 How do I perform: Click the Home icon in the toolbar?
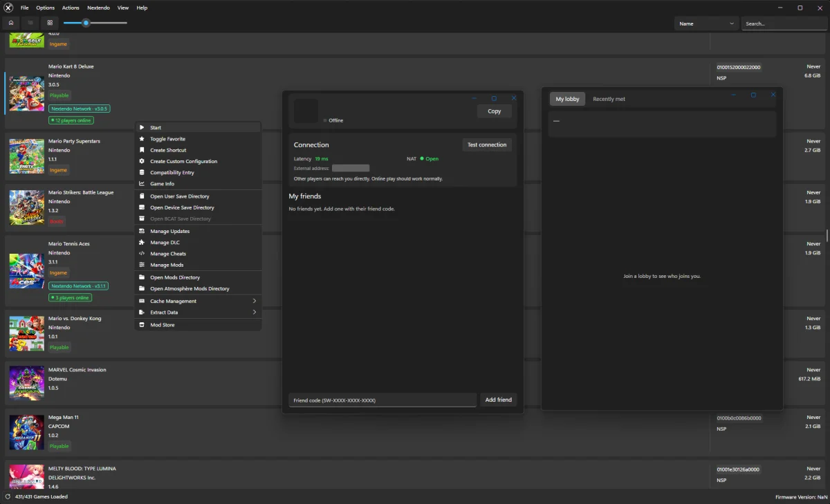(11, 23)
